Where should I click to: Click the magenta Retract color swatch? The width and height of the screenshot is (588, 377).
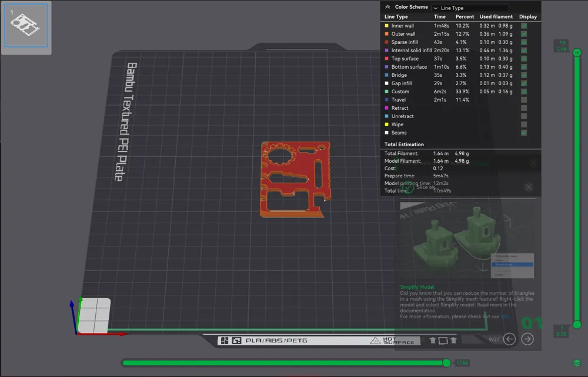click(387, 108)
